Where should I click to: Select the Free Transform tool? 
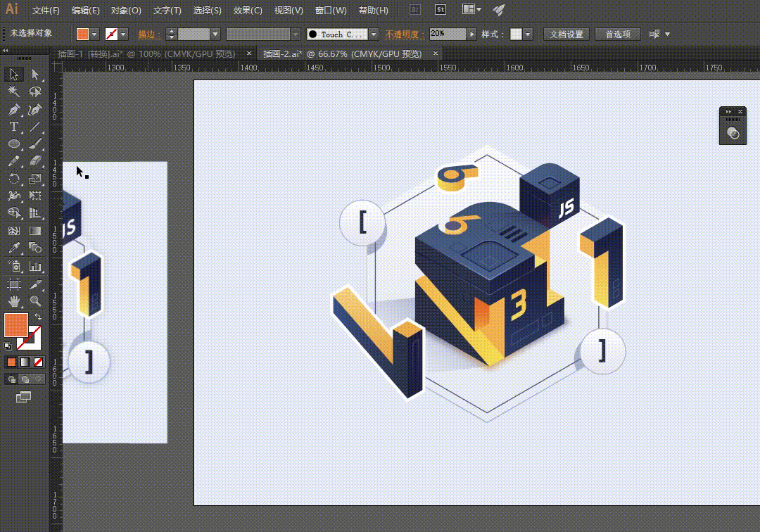(35, 196)
